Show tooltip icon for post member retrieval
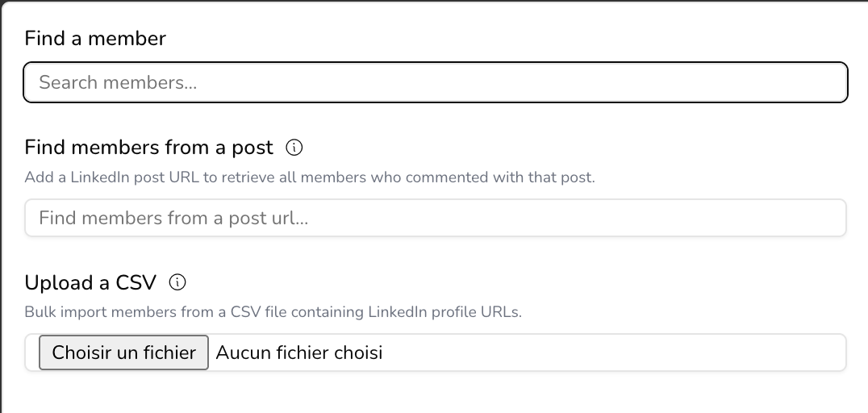 pos(294,148)
